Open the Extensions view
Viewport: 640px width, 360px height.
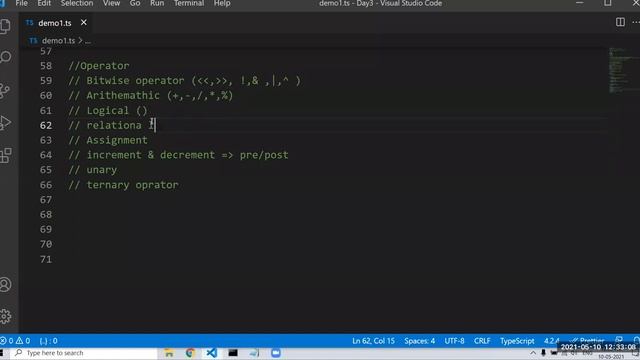[5, 155]
